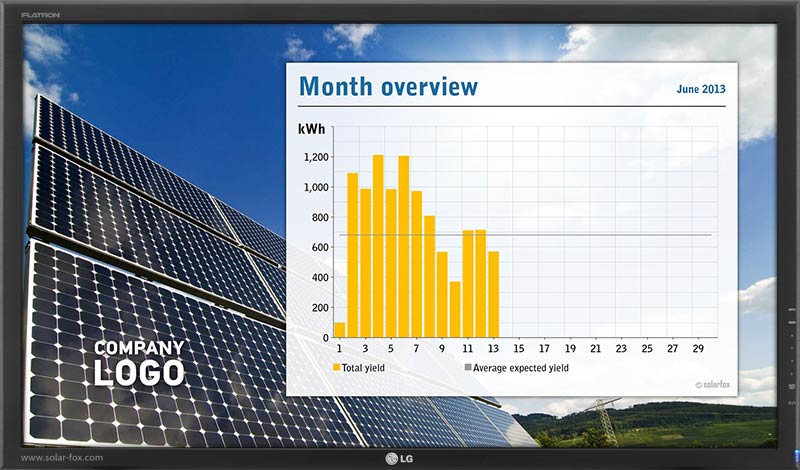Image resolution: width=800 pixels, height=470 pixels.
Task: Select the yield bar for day 4
Action: tap(378, 246)
